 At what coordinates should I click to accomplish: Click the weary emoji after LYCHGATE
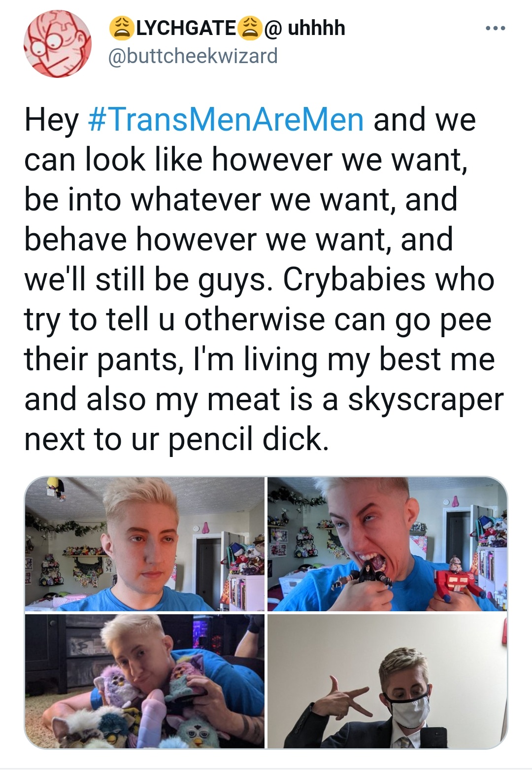(x=248, y=28)
